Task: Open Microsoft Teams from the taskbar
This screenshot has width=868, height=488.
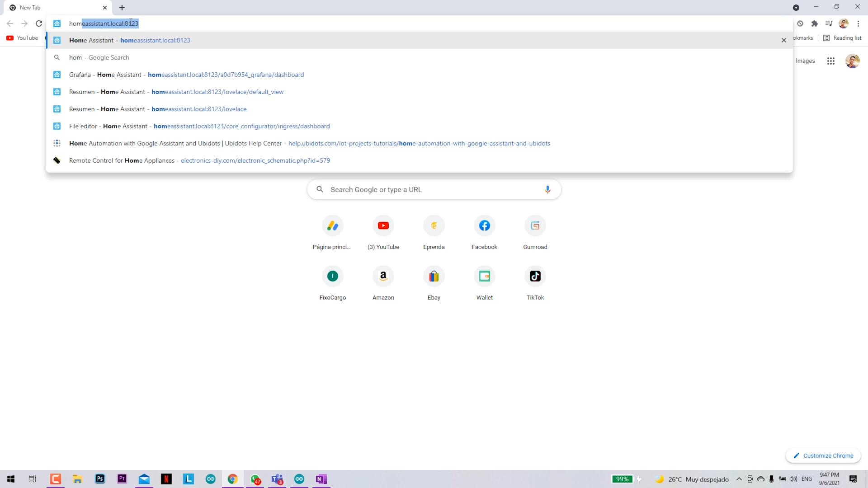Action: 277,479
